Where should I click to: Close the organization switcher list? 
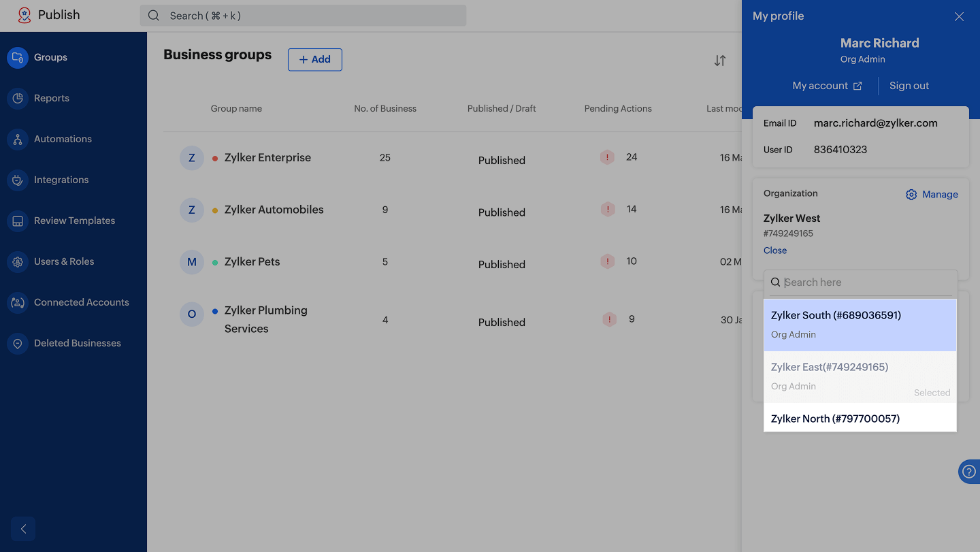click(x=775, y=250)
